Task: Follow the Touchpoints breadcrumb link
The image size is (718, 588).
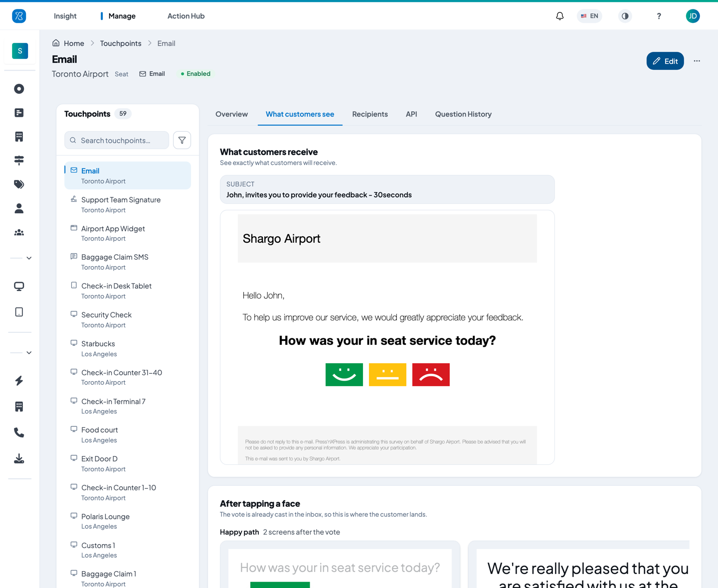Action: (121, 43)
